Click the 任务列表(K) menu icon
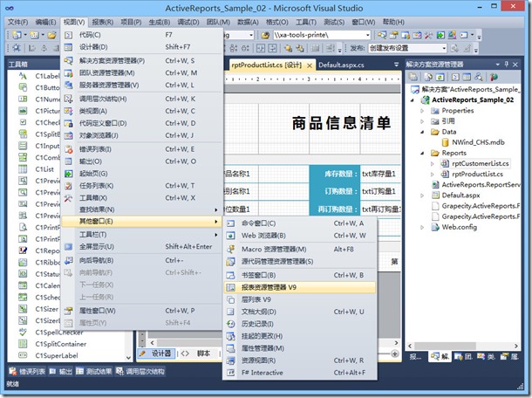Image resolution: width=532 pixels, height=398 pixels. pyautogui.click(x=69, y=186)
